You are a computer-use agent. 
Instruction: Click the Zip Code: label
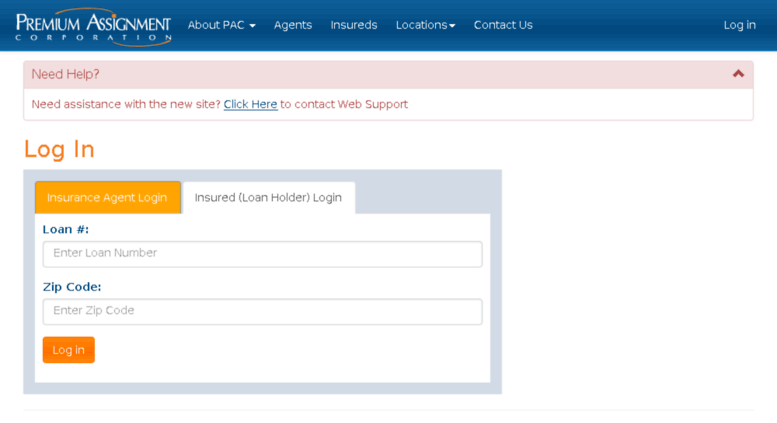[x=72, y=287]
